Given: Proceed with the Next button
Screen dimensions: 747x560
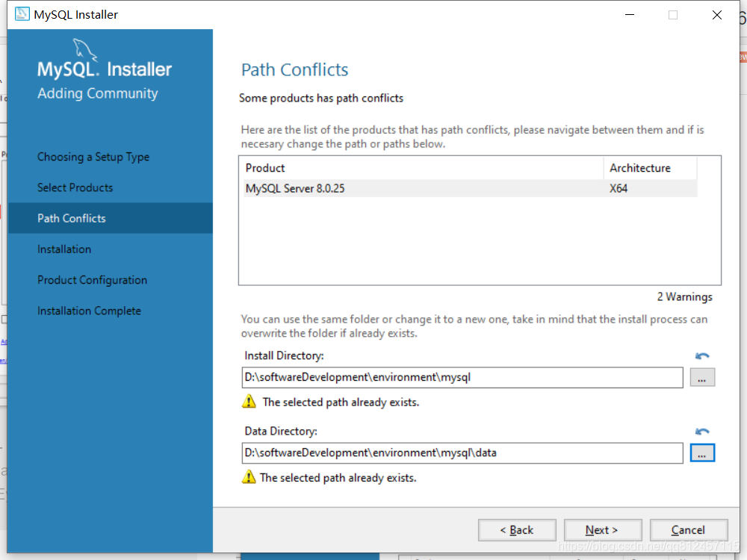Looking at the screenshot, I should tap(603, 530).
